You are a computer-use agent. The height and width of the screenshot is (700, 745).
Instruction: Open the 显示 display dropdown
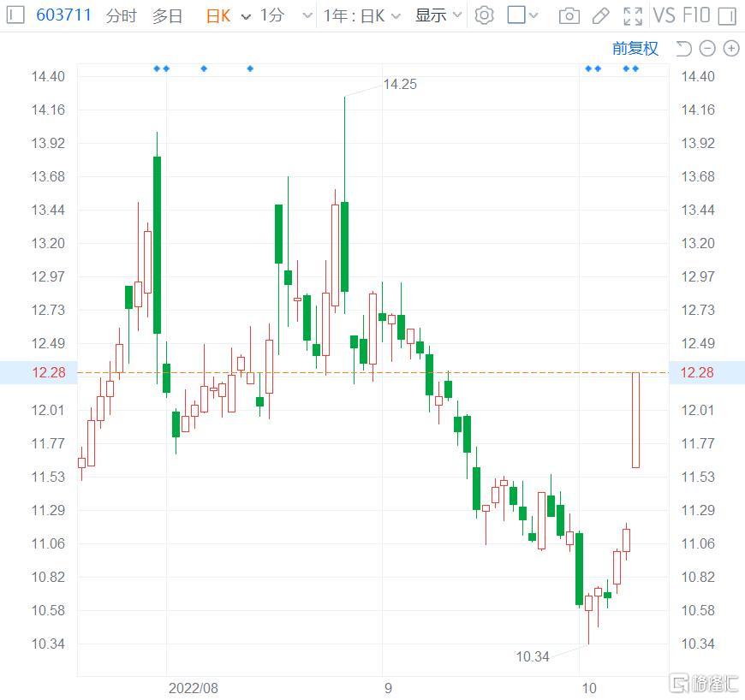click(438, 15)
